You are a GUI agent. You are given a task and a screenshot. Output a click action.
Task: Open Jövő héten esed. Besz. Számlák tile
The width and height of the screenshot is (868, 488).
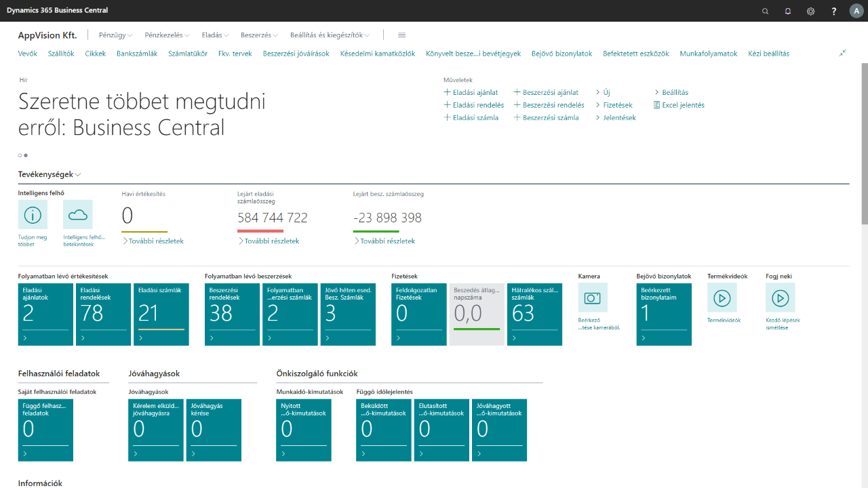pyautogui.click(x=348, y=314)
